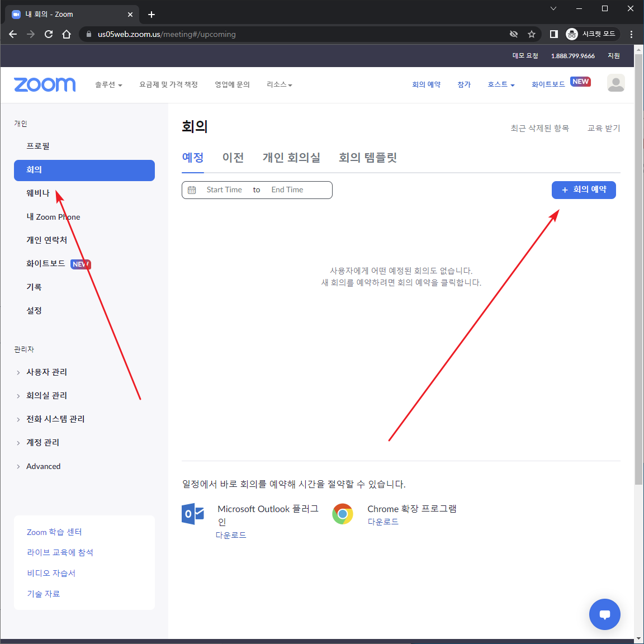Download the Microsoft Outlook plugin
This screenshot has width=644, height=644.
[x=231, y=535]
